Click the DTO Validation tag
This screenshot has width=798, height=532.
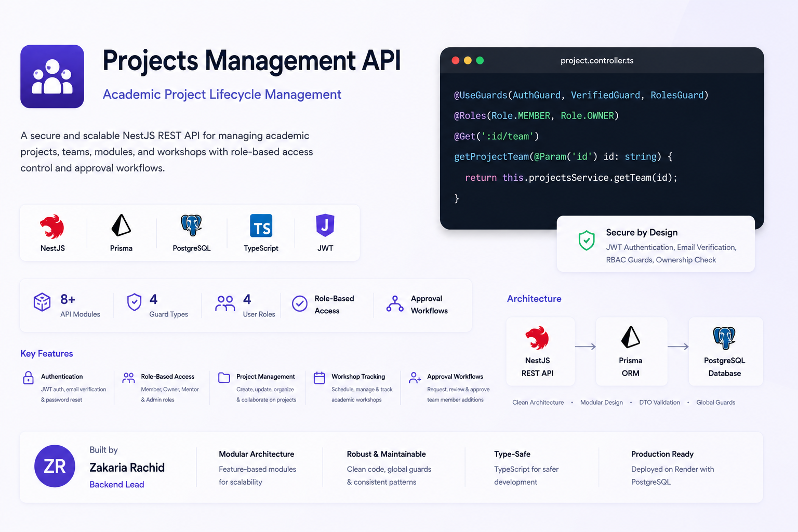point(659,403)
